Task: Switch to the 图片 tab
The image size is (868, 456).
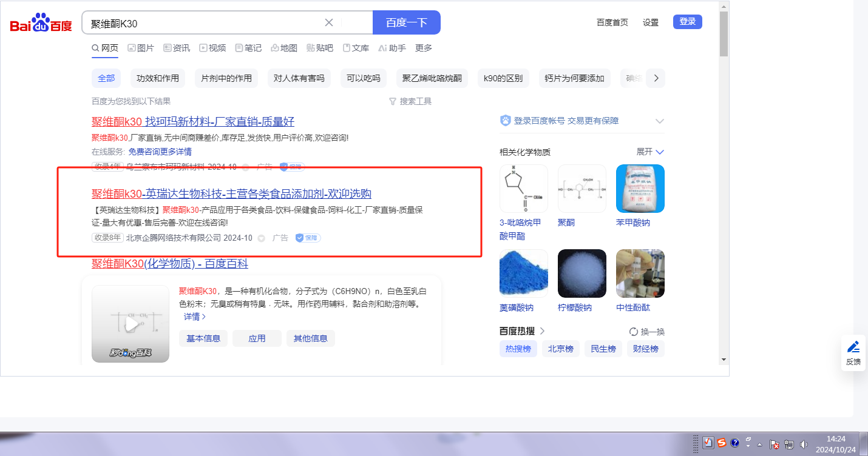Action: 141,48
